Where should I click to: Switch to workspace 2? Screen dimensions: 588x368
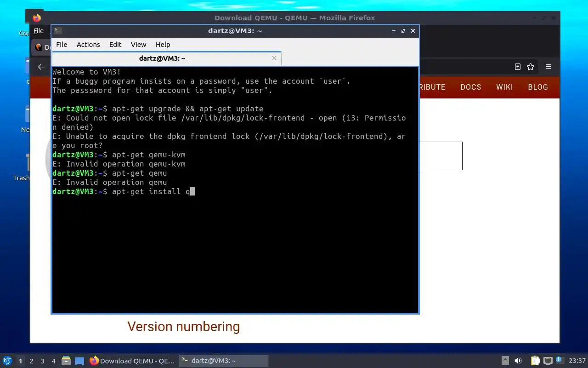point(32,361)
